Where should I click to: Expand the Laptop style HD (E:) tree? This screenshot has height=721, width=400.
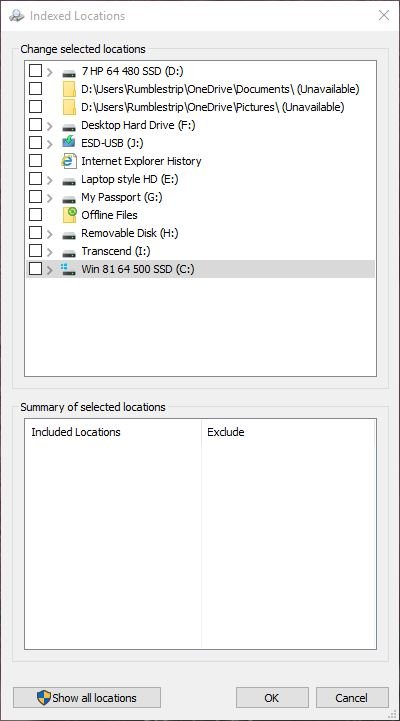click(50, 179)
